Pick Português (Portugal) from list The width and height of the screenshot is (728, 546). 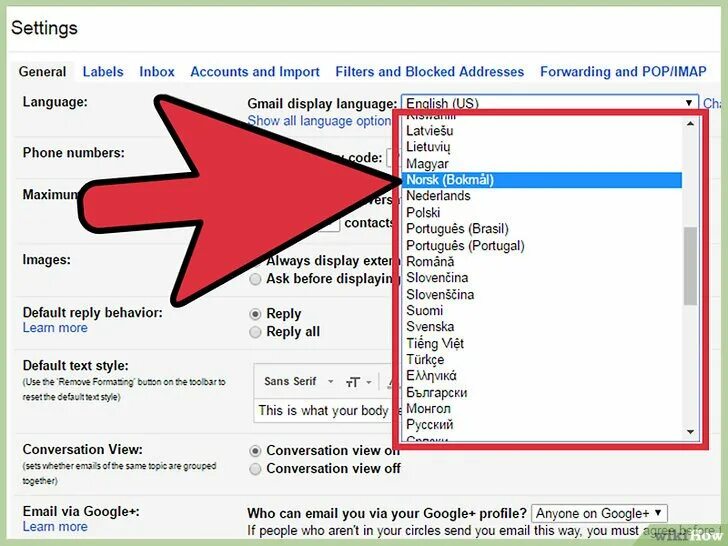point(541,245)
